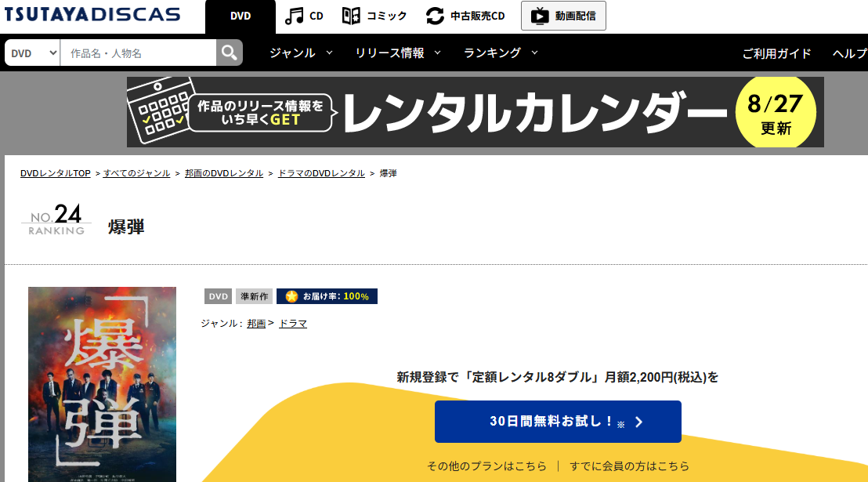Go to DVDレンタルTOP breadcrumb
The width and height of the screenshot is (868, 482).
[x=56, y=173]
